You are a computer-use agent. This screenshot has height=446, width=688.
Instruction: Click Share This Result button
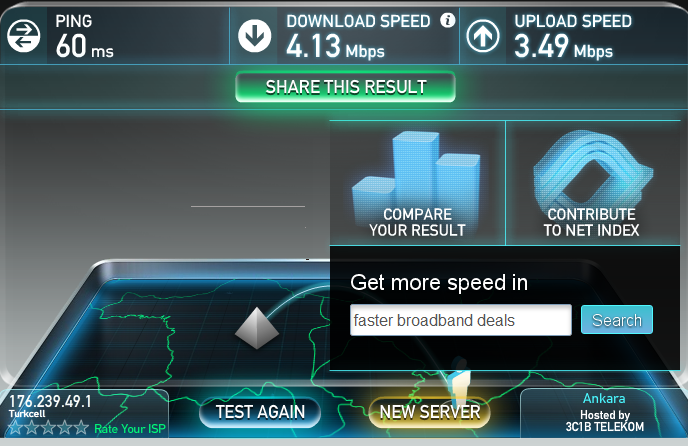345,87
